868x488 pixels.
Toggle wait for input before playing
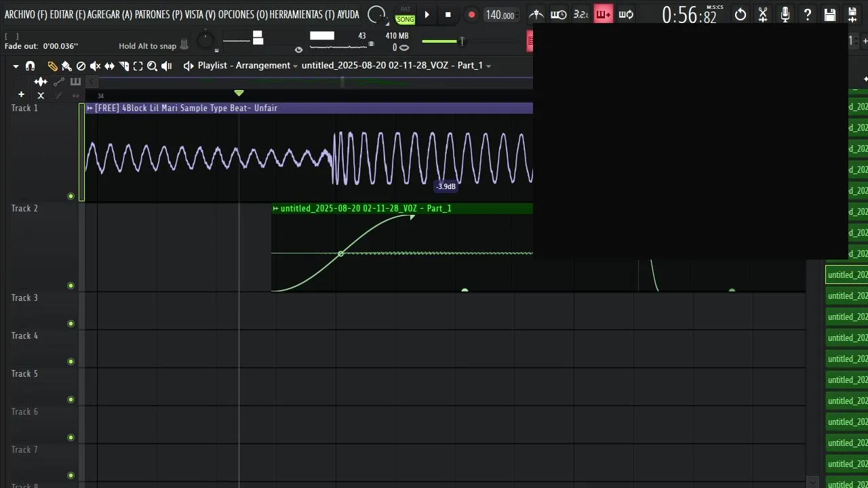pyautogui.click(x=558, y=14)
